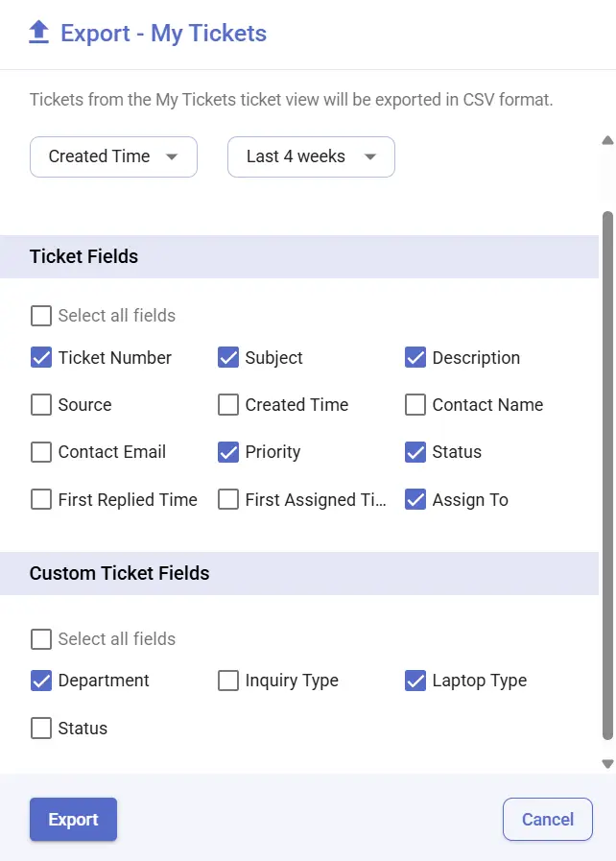Click the Cancel button

(547, 819)
